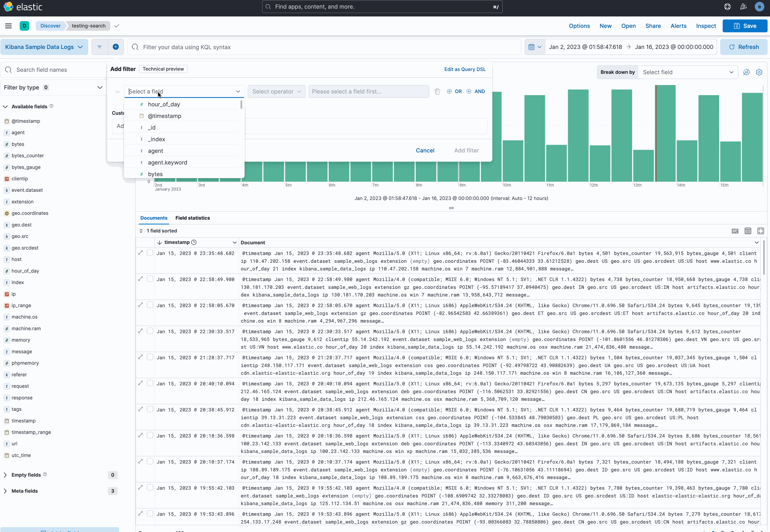Open the Options menu

coord(579,26)
